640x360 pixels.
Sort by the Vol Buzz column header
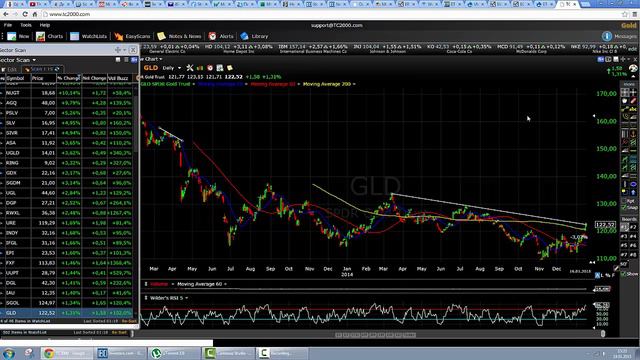point(120,78)
